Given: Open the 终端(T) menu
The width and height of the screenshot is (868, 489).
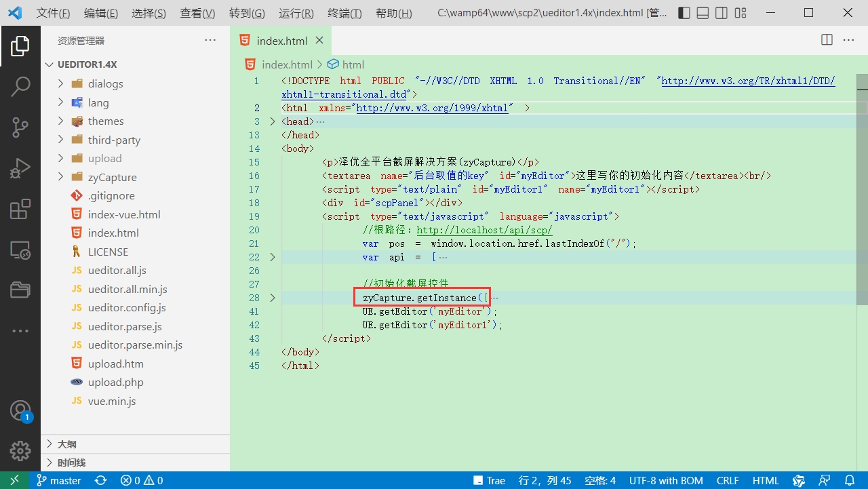Looking at the screenshot, I should click(344, 13).
